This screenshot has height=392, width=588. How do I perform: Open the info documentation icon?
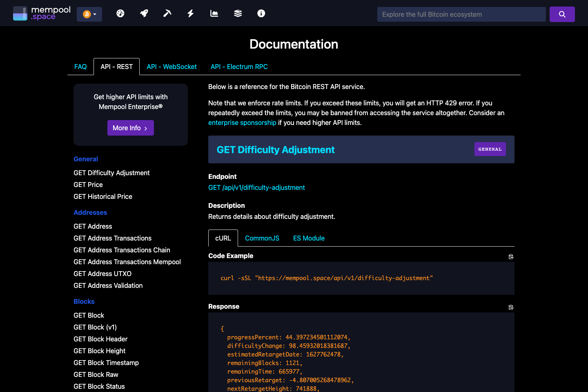pos(261,13)
